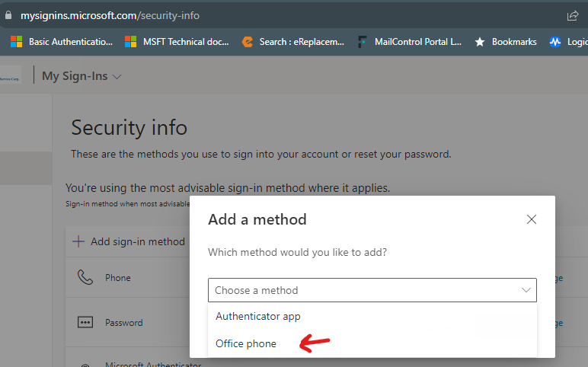Image resolution: width=588 pixels, height=367 pixels.
Task: Select the Phone method row label
Action: pyautogui.click(x=118, y=278)
